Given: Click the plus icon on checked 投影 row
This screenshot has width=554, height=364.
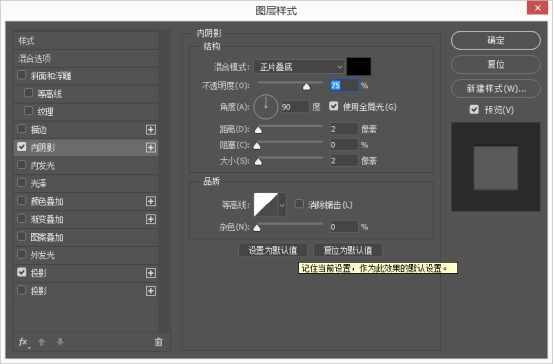Looking at the screenshot, I should click(151, 273).
